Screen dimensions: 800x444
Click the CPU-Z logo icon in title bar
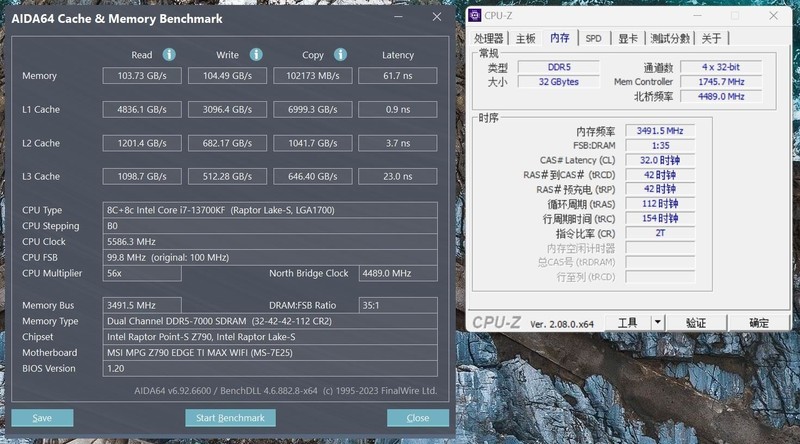[x=474, y=15]
